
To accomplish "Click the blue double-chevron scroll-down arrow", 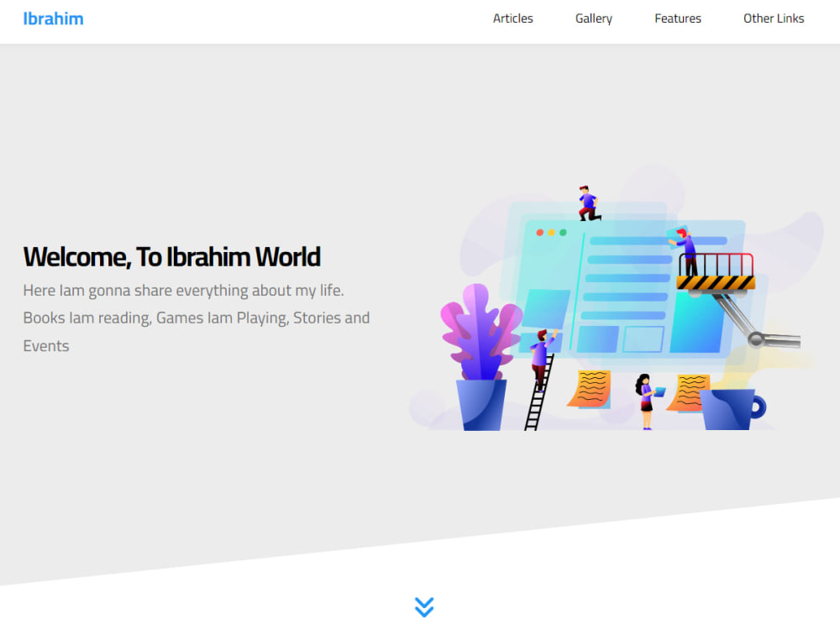I will tap(424, 607).
